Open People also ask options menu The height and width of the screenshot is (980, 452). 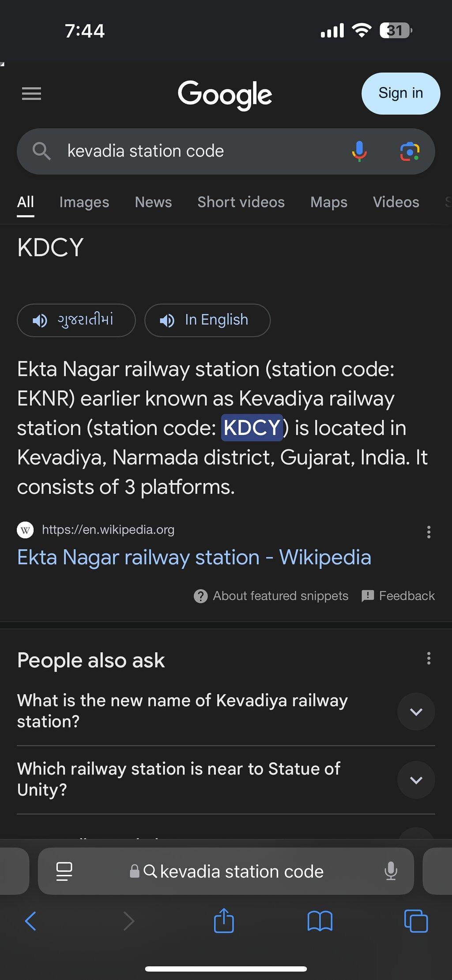[x=429, y=658]
